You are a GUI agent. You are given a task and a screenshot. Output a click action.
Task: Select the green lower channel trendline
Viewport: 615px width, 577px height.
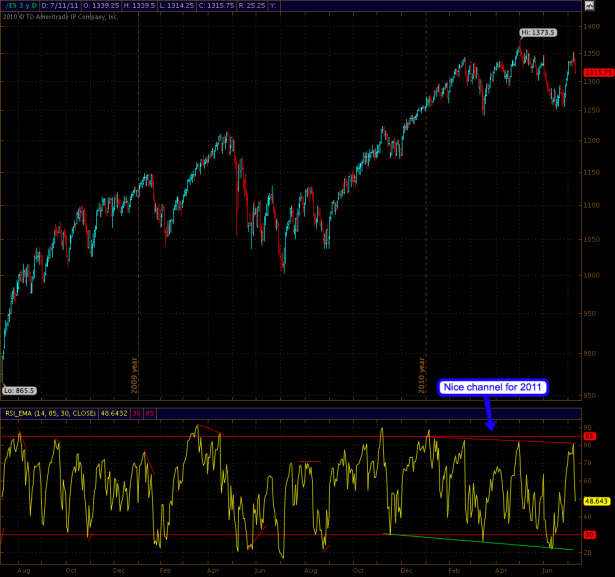[x=478, y=542]
